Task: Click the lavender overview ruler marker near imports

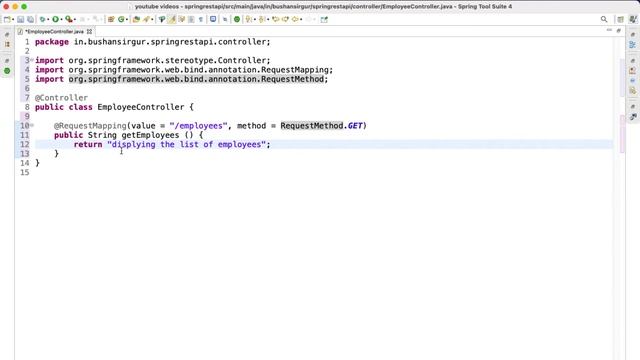Action: (622, 78)
